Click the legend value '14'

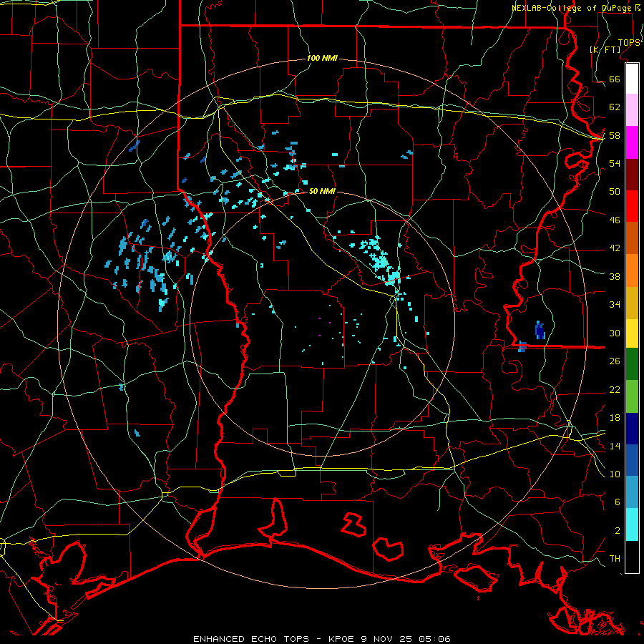pos(615,446)
